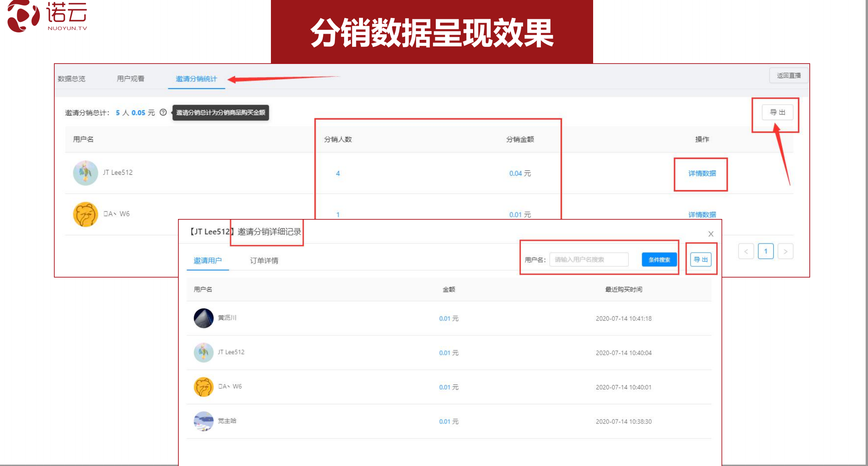Viewport: 868px width, 466px height.
Task: Click the help icon beside 邀请分销总计
Action: 164,113
